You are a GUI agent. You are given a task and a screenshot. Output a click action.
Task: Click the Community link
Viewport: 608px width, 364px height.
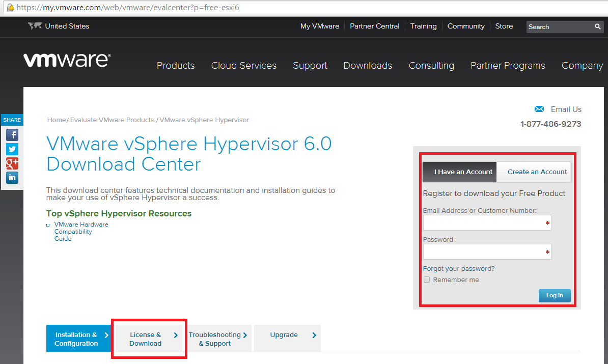coord(466,26)
